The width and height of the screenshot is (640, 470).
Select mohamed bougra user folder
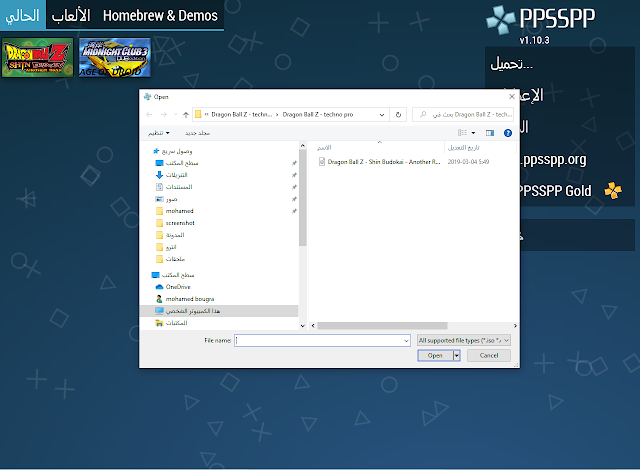coord(185,299)
